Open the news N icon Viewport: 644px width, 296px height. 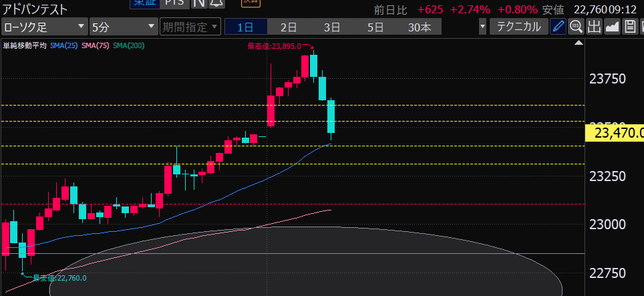pos(198,3)
